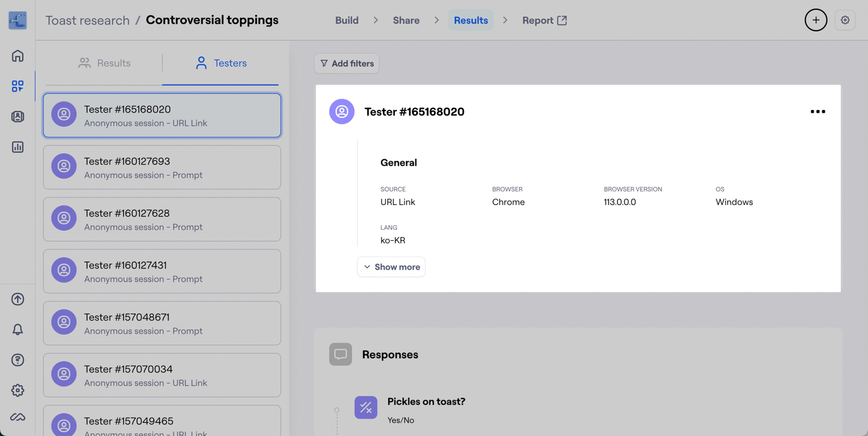
Task: Click the Yes/No label under Pickles question
Action: [x=400, y=420]
